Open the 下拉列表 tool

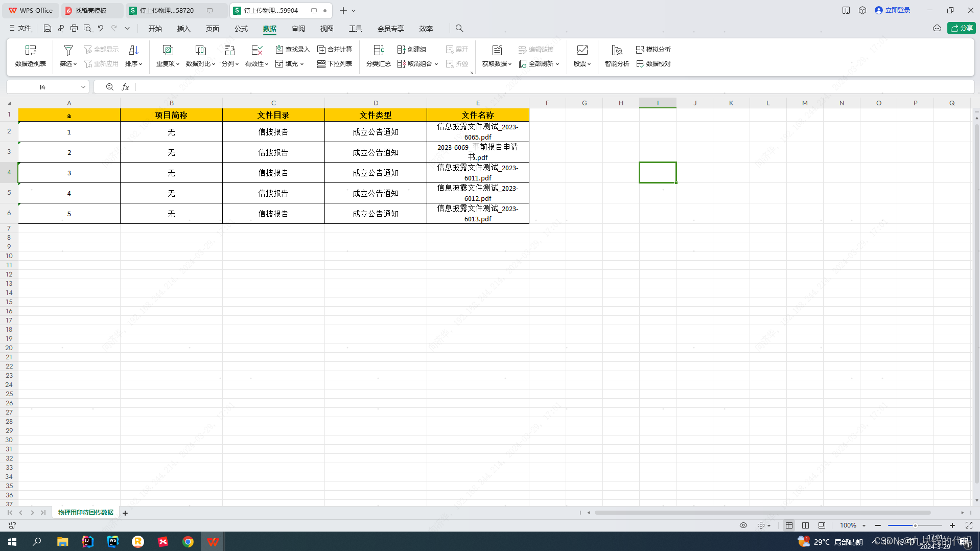[335, 63]
